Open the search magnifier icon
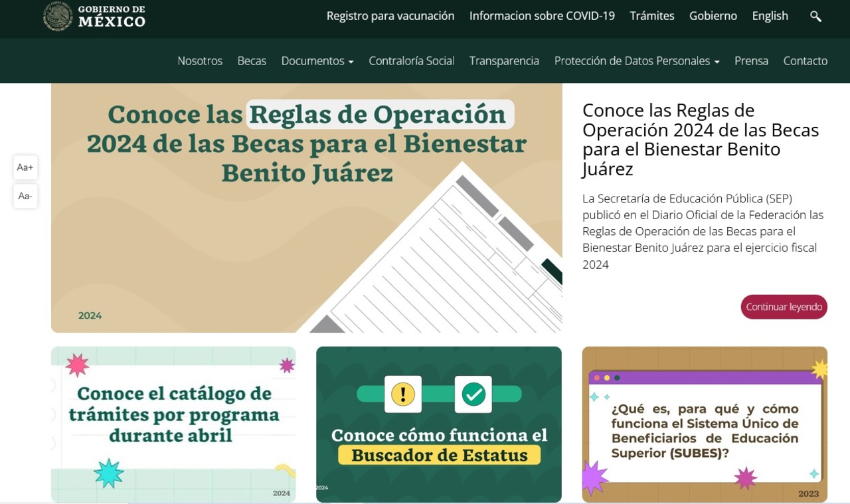850x504 pixels. tap(815, 17)
